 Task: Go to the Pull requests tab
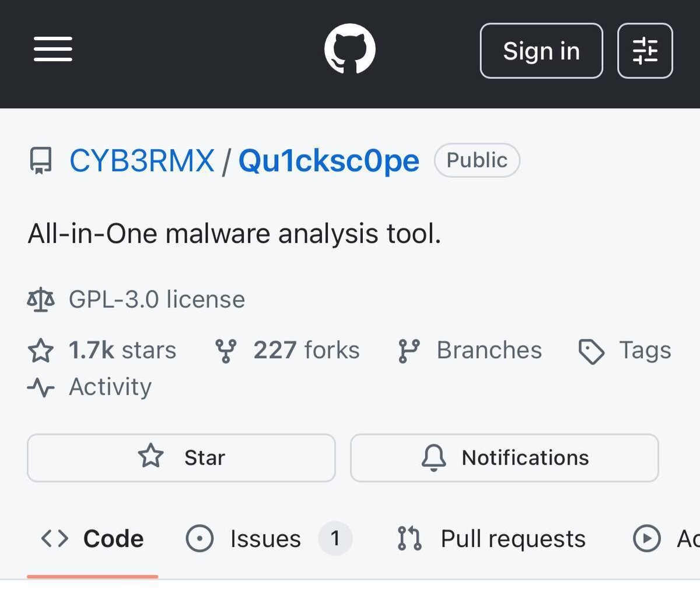click(491, 539)
